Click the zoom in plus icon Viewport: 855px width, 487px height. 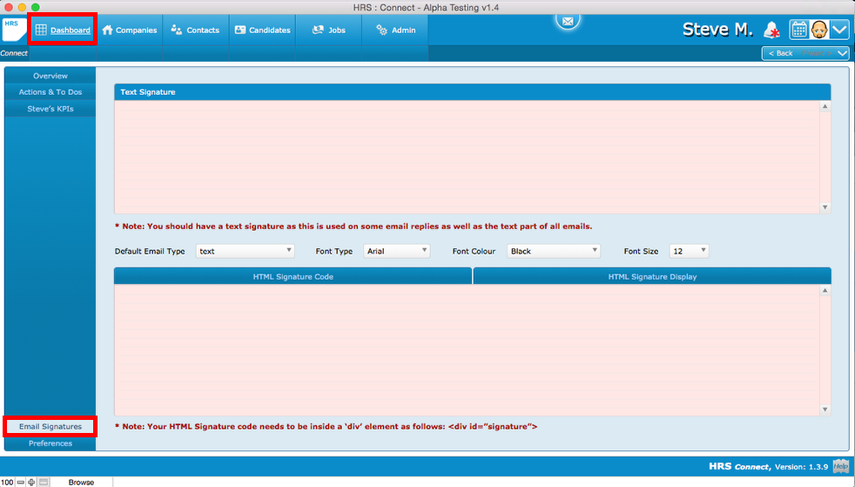(x=31, y=482)
